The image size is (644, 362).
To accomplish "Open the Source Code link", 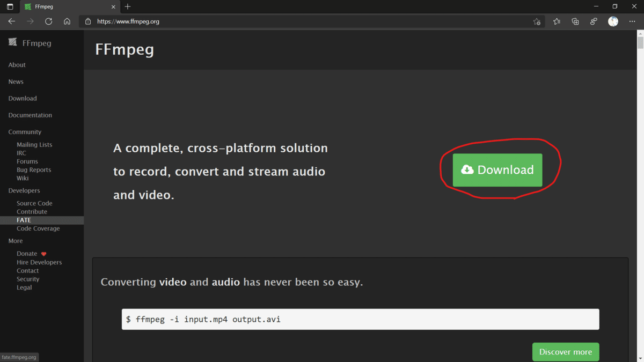I will pos(34,203).
